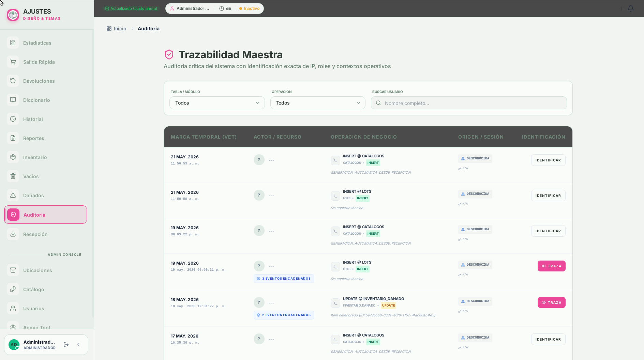Viewport: 644px width, 360px height.
Task: Open Salida Rápida in the sidebar
Action: [45, 62]
